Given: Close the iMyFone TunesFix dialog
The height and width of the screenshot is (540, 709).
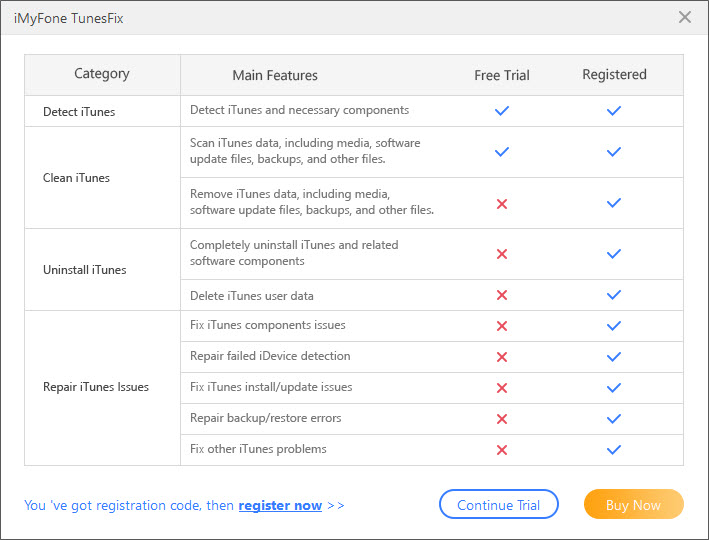Looking at the screenshot, I should (685, 17).
